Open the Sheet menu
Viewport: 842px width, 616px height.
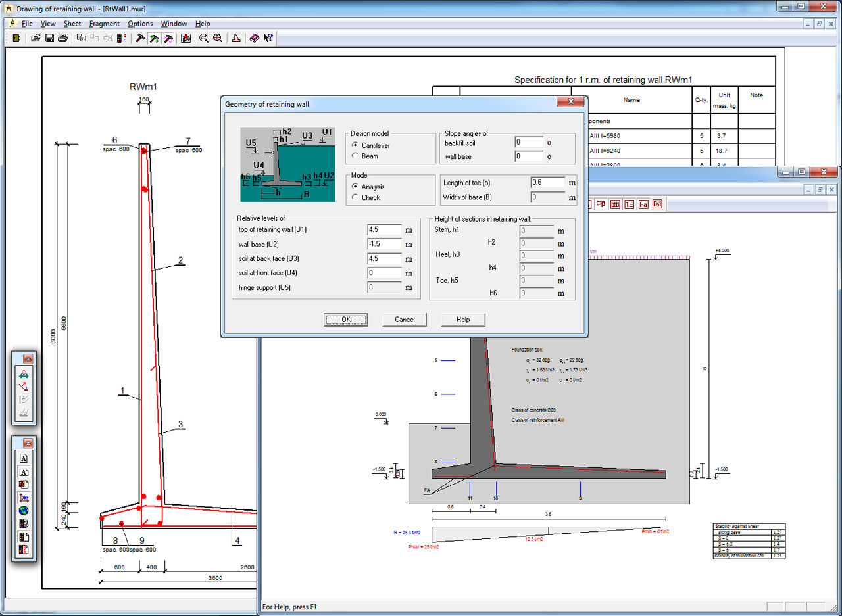(72, 24)
